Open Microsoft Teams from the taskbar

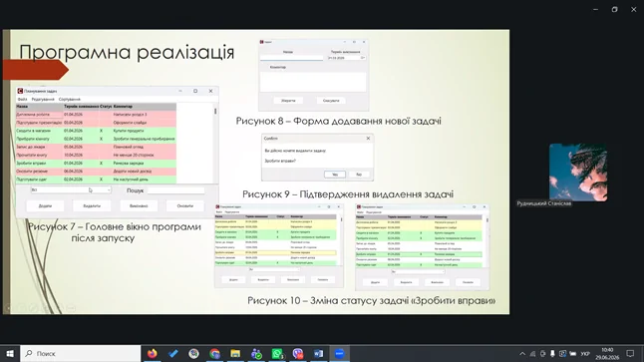(256, 353)
